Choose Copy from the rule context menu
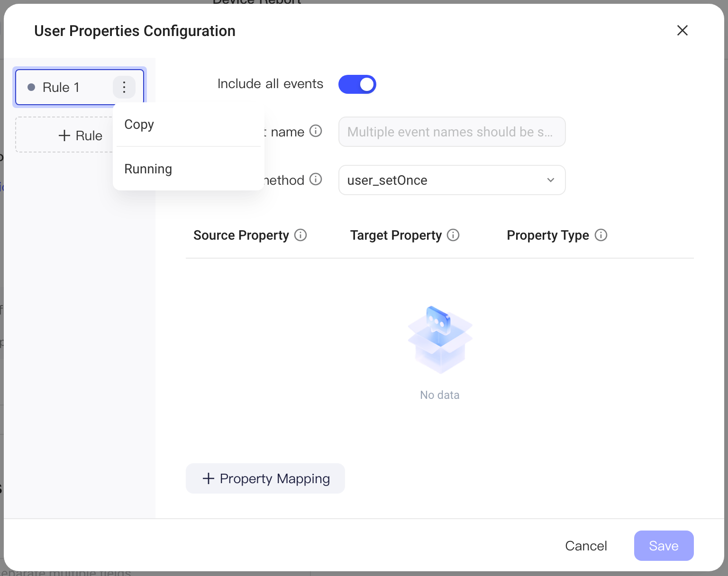 pos(189,125)
